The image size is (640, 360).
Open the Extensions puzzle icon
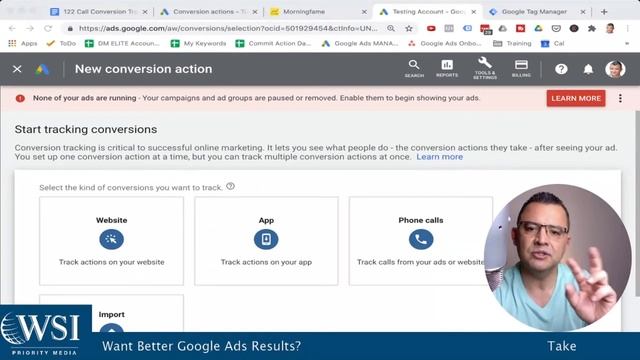[x=592, y=29]
